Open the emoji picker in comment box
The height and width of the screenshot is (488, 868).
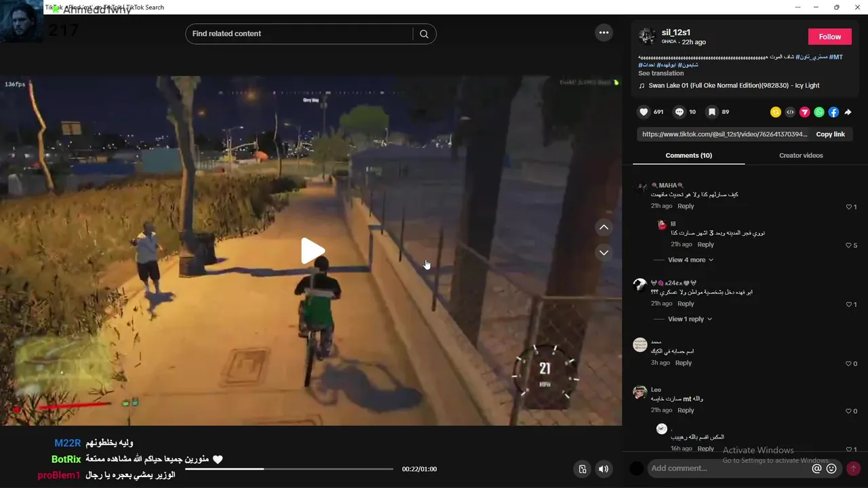pos(831,468)
